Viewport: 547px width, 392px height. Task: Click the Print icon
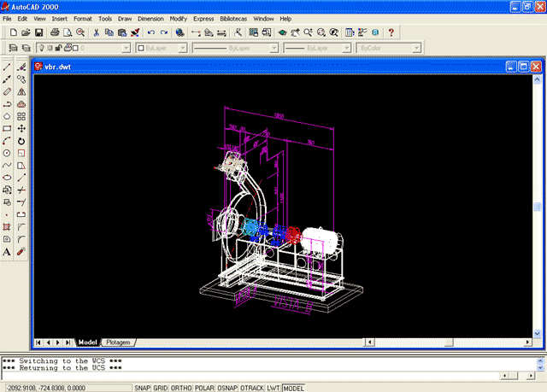point(55,32)
